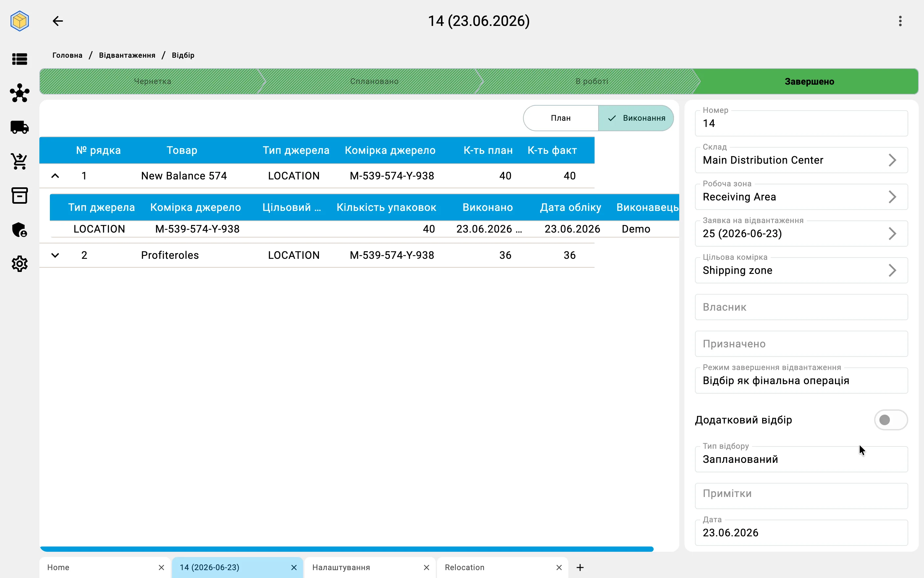Open Заявка на відвантаження chevron

tap(892, 234)
